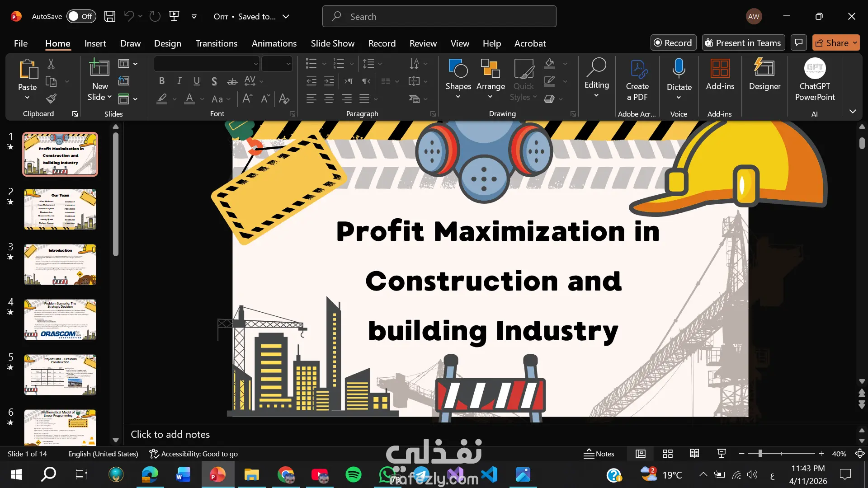Decrease list indent level
This screenshot has height=488, width=868.
tap(311, 81)
